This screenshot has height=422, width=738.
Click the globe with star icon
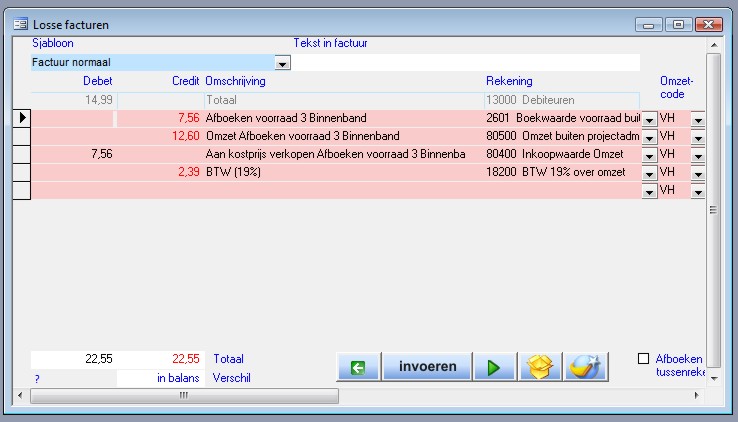(585, 367)
